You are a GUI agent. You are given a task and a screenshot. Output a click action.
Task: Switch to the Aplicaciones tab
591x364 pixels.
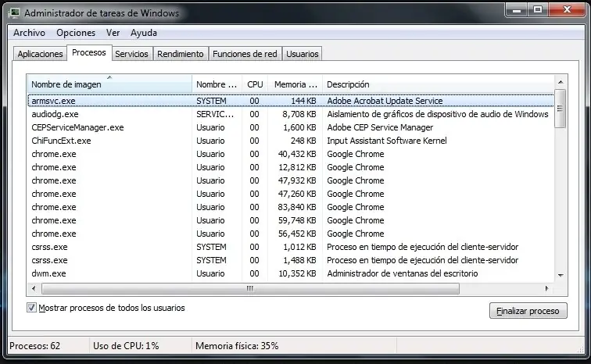[x=40, y=54]
